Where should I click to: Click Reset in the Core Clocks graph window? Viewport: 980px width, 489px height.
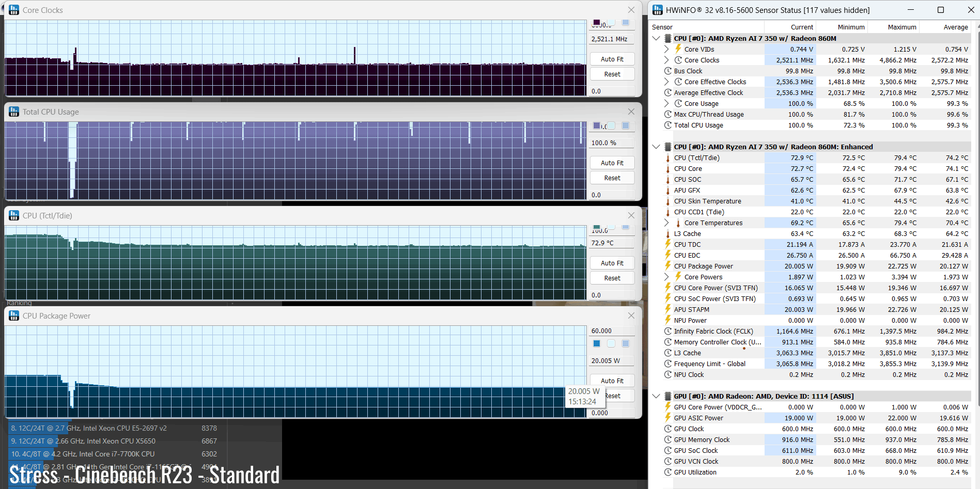pyautogui.click(x=612, y=74)
